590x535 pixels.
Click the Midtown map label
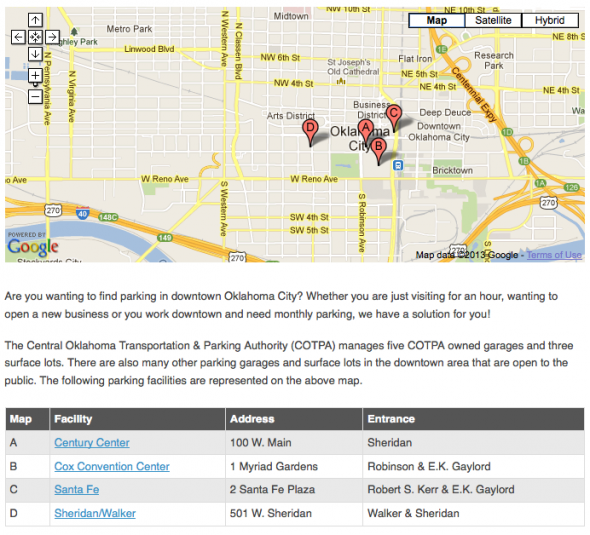tap(291, 16)
